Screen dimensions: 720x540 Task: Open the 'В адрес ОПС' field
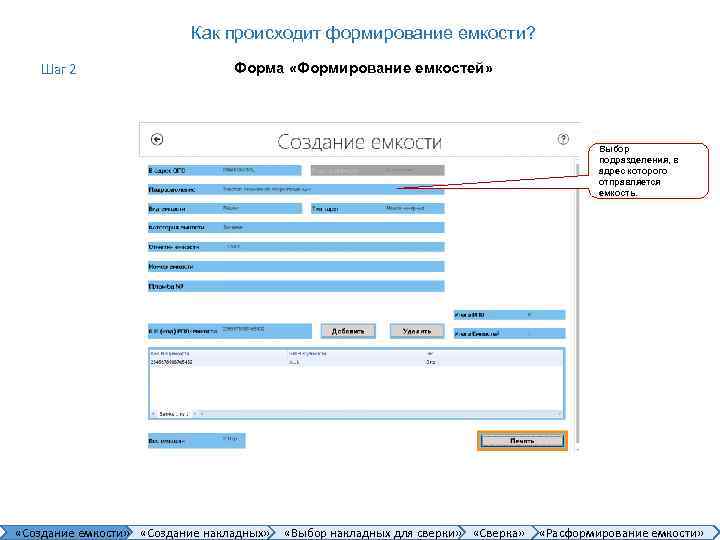(x=225, y=170)
